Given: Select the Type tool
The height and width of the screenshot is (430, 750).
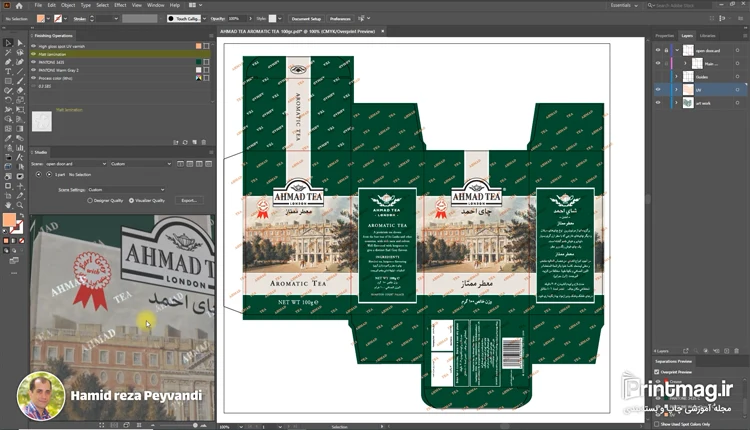Looking at the screenshot, I should (x=8, y=71).
